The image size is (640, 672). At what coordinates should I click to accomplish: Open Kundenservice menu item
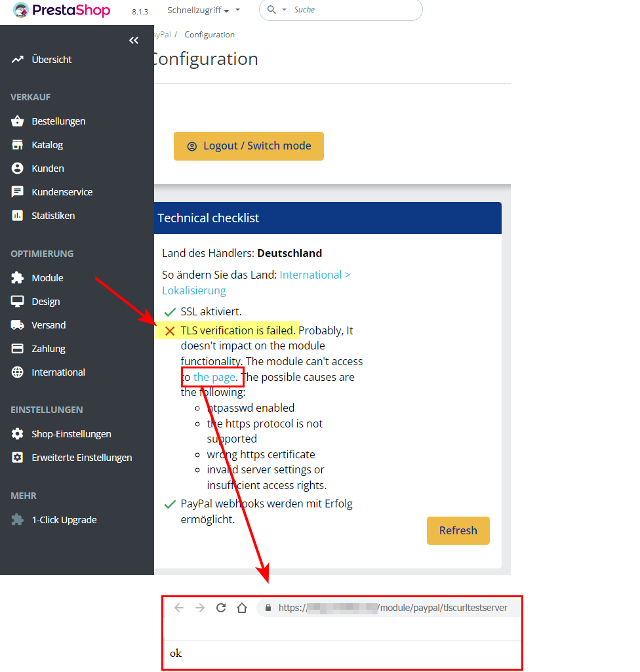point(62,192)
